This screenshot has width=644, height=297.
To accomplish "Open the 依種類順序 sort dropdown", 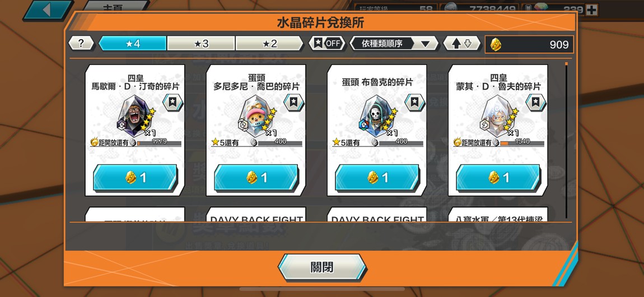I will (x=394, y=44).
